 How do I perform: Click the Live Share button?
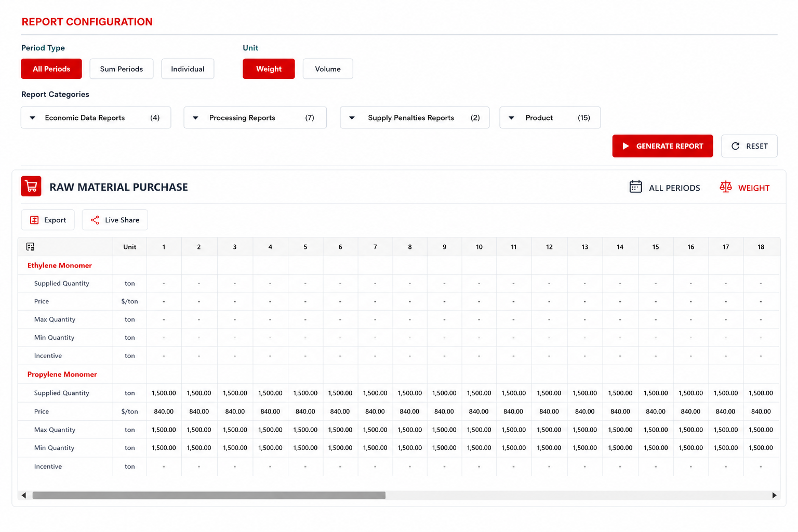[115, 220]
